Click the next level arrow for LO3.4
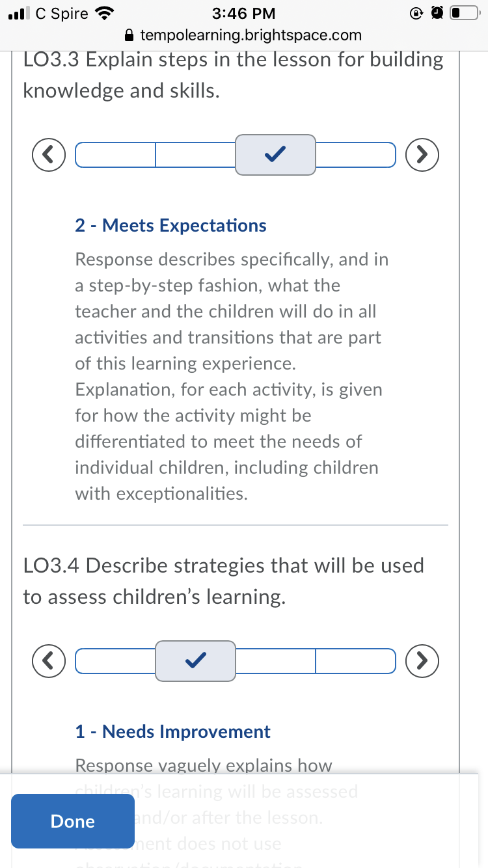This screenshot has width=488, height=868. point(422,661)
